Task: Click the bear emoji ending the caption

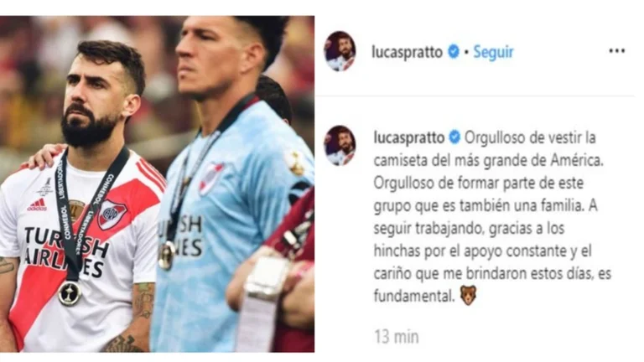Action: [469, 296]
